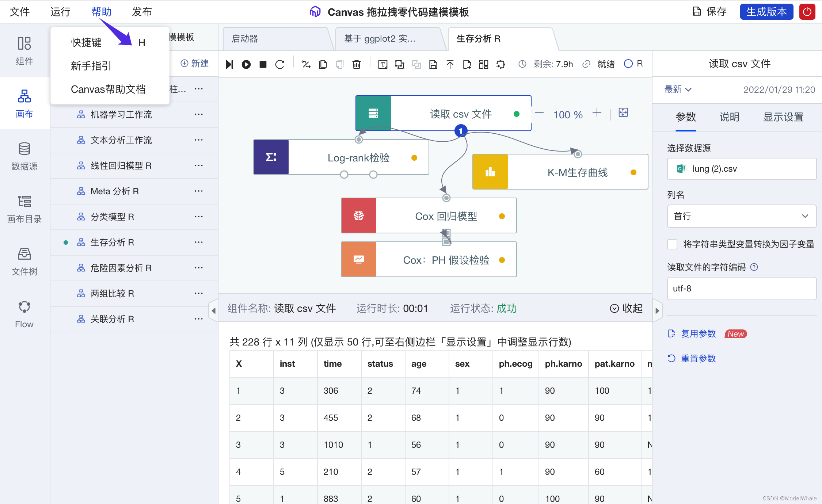
Task: Click the delete trash icon in toolbar
Action: click(x=356, y=65)
